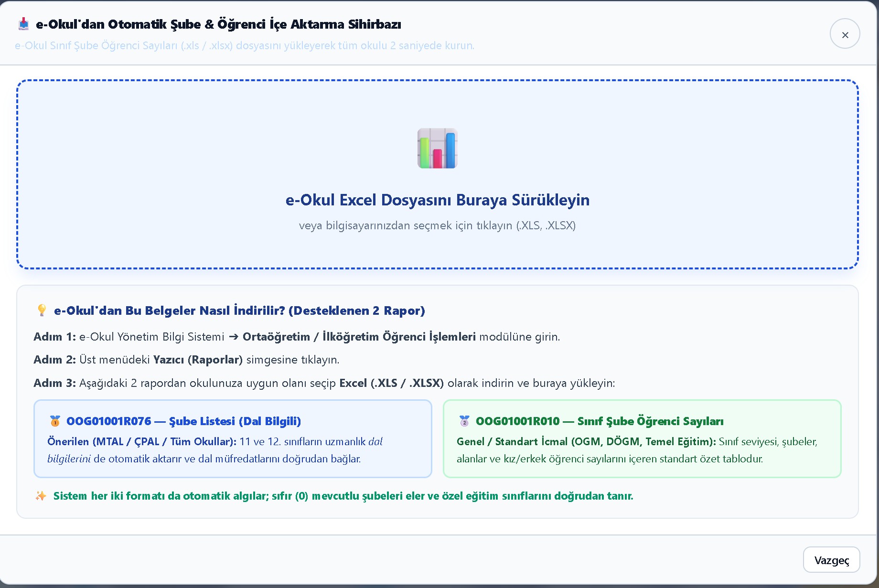Click the silver medal icon on R010 card
This screenshot has width=879, height=588.
[x=464, y=421]
